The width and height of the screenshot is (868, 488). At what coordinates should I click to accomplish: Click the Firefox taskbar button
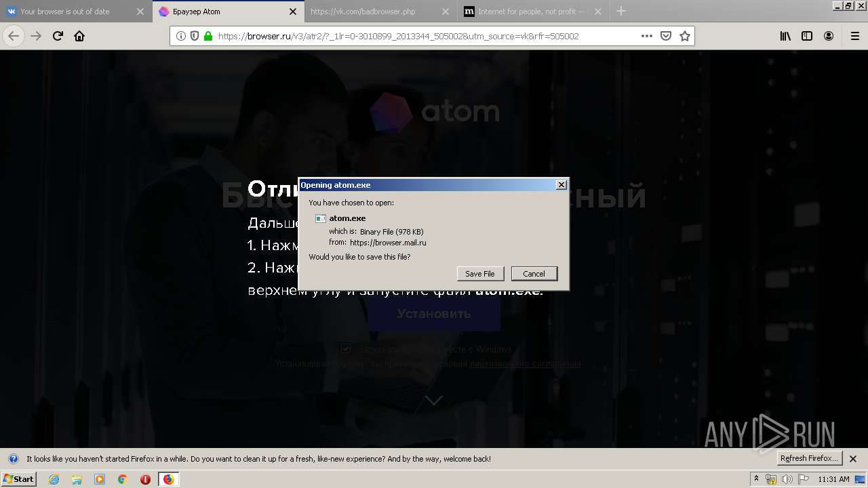[x=168, y=479]
